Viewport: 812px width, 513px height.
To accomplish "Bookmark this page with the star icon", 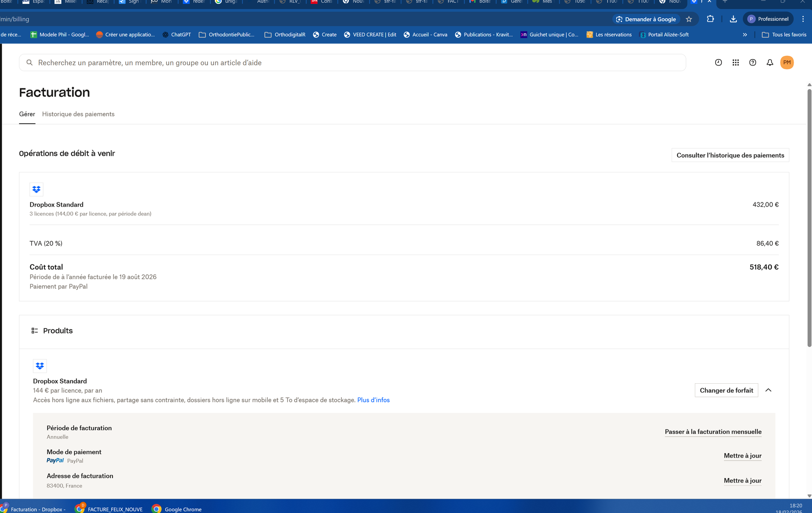I will click(x=689, y=19).
